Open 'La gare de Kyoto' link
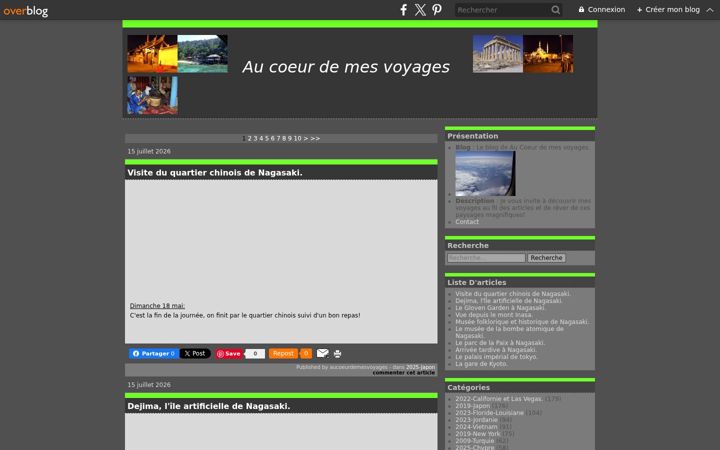720x450 pixels. point(481,364)
